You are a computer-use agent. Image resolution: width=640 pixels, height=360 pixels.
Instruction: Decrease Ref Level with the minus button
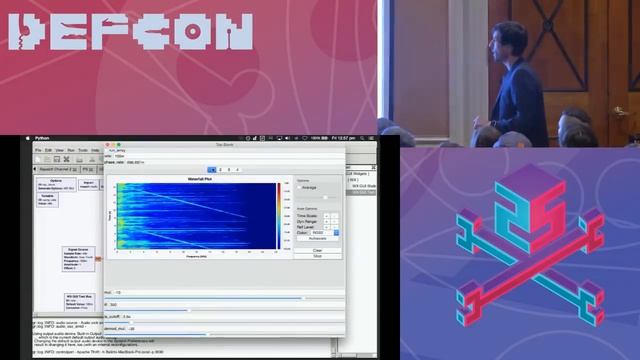[x=335, y=227]
